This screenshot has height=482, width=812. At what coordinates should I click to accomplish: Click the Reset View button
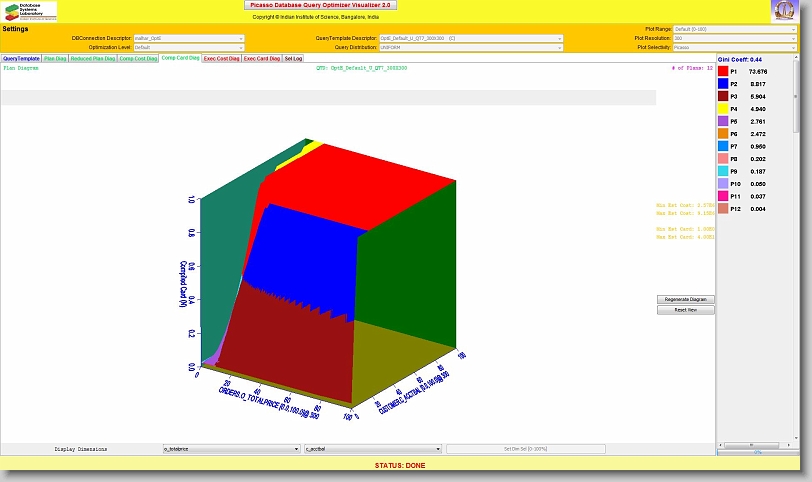point(685,310)
